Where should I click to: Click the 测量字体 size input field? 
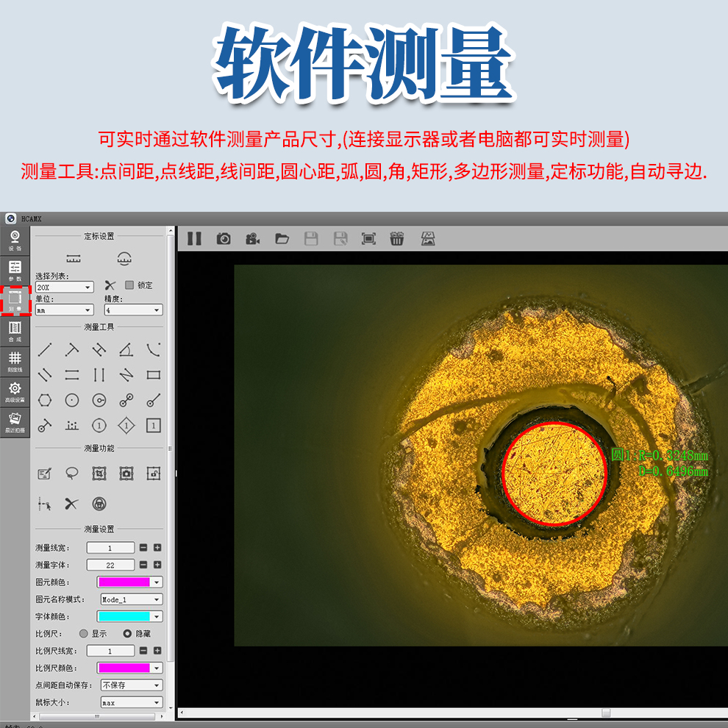[110, 565]
